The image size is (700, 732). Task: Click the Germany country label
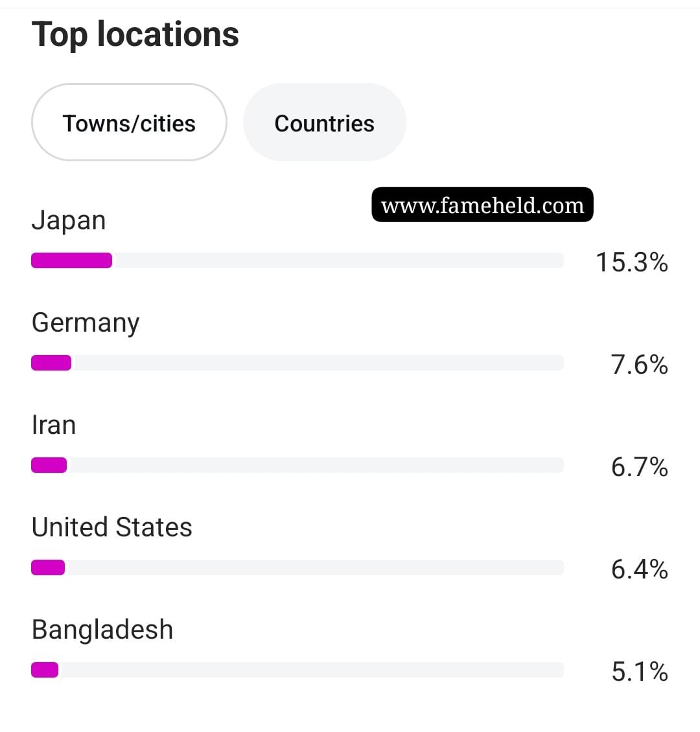click(86, 323)
